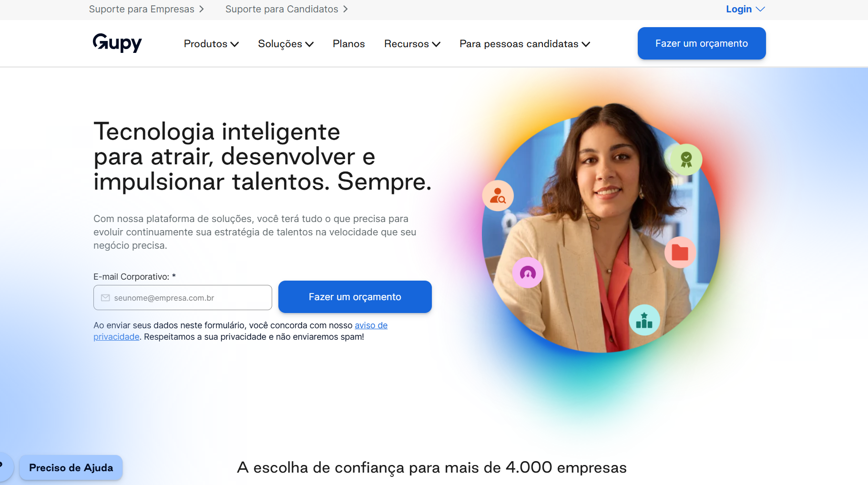The height and width of the screenshot is (485, 868).
Task: Expand the Soluções dropdown menu
Action: pyautogui.click(x=286, y=44)
